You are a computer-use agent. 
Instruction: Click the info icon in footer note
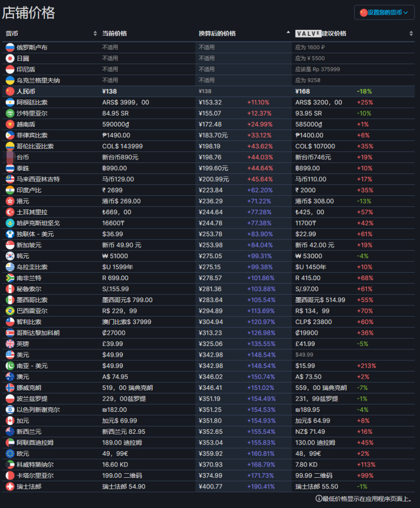[x=319, y=499]
